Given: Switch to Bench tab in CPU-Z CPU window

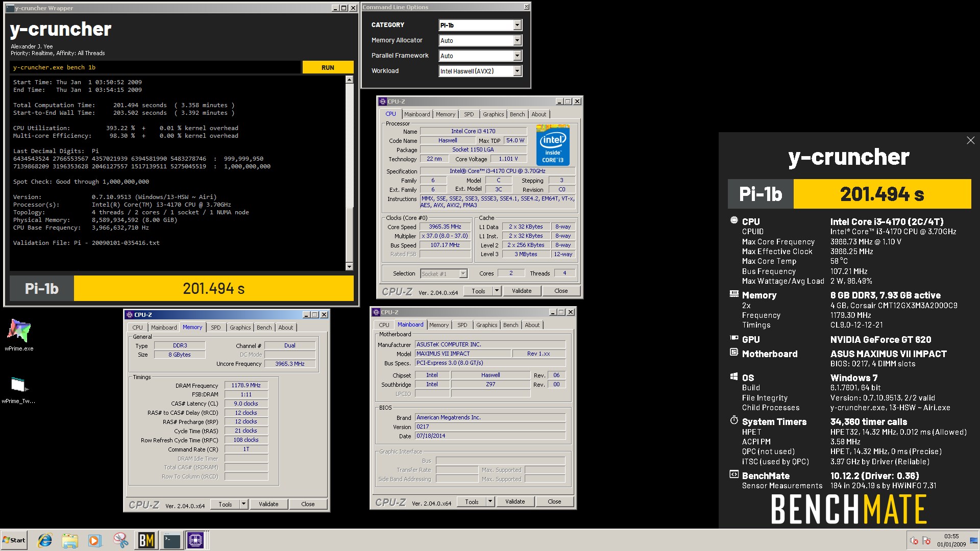Looking at the screenshot, I should [x=517, y=114].
